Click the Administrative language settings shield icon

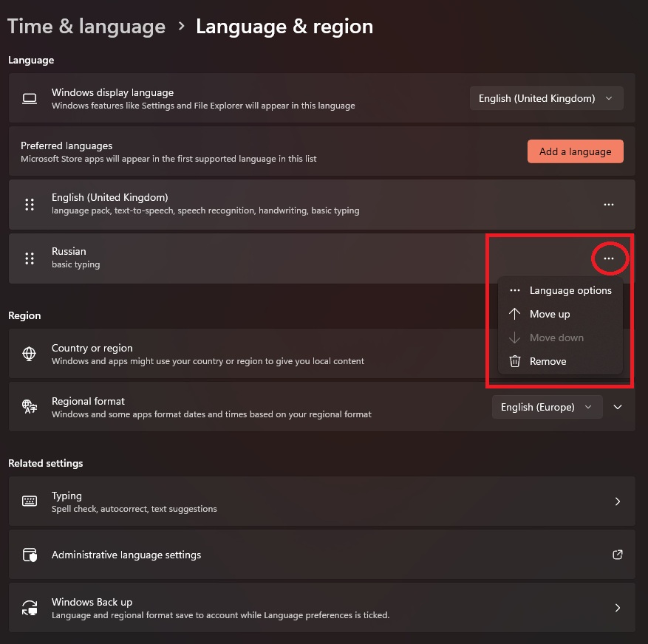30,555
